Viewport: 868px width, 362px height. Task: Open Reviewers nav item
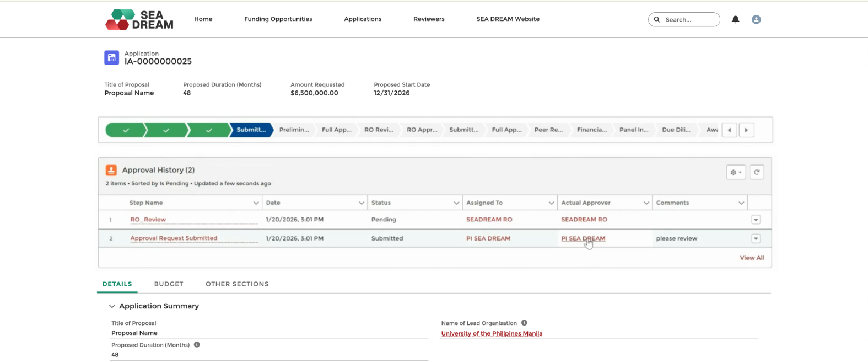pyautogui.click(x=429, y=19)
